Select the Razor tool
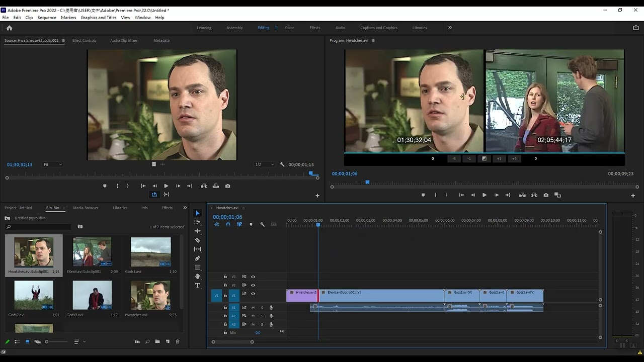644x362 pixels. click(x=197, y=240)
